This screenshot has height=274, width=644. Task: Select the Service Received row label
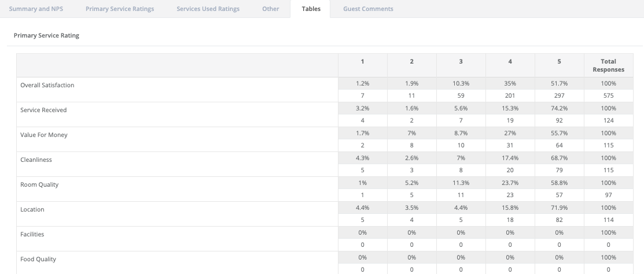coord(43,110)
